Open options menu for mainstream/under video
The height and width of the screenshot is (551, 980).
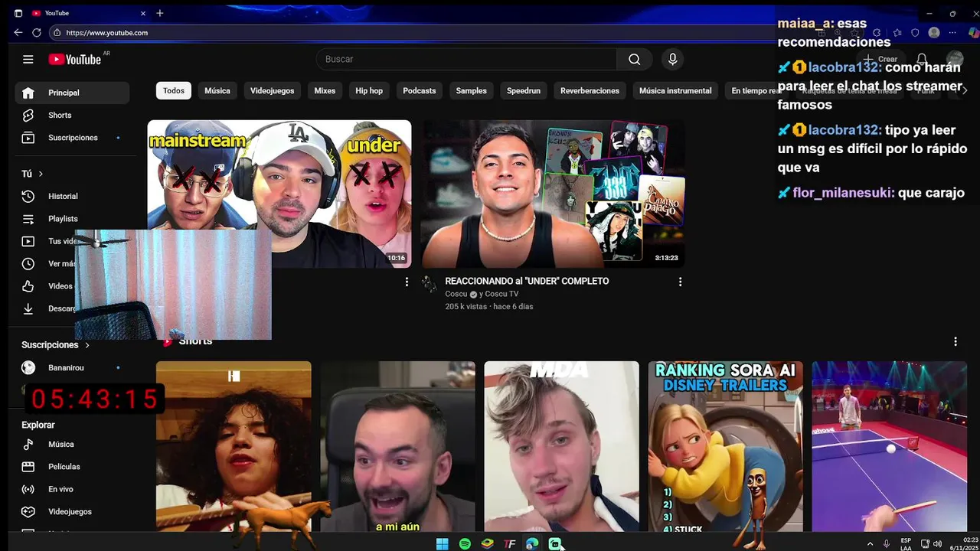click(407, 282)
